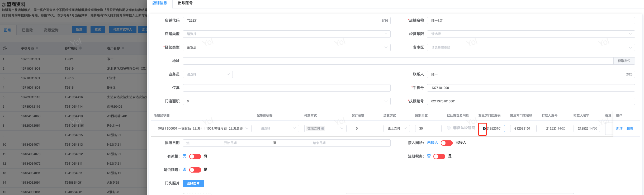Viewport: 644px width, 195px height.
Task: Toggle the 有冰柜 switch
Action: [x=195, y=156]
